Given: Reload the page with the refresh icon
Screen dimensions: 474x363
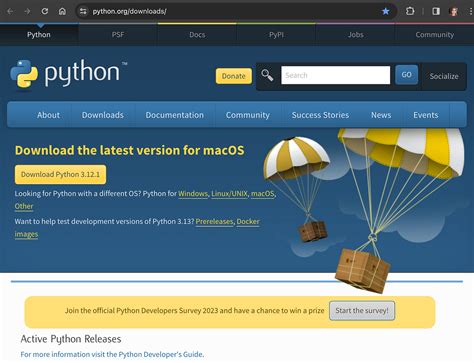Looking at the screenshot, I should coord(45,11).
